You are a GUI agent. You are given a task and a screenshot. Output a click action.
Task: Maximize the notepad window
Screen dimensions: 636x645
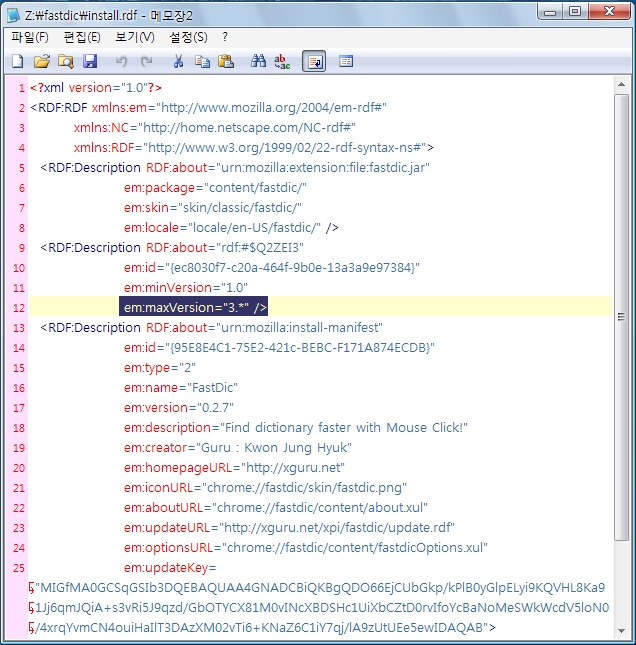tap(575, 12)
